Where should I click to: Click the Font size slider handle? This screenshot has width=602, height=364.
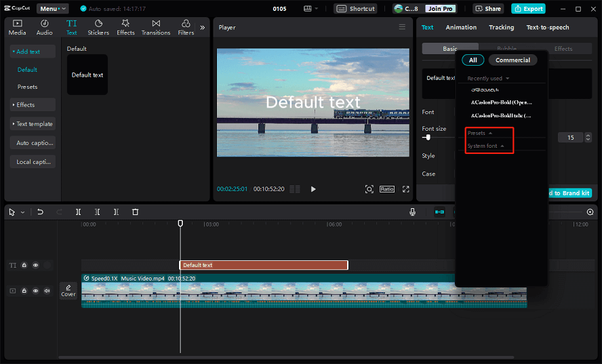[428, 138]
